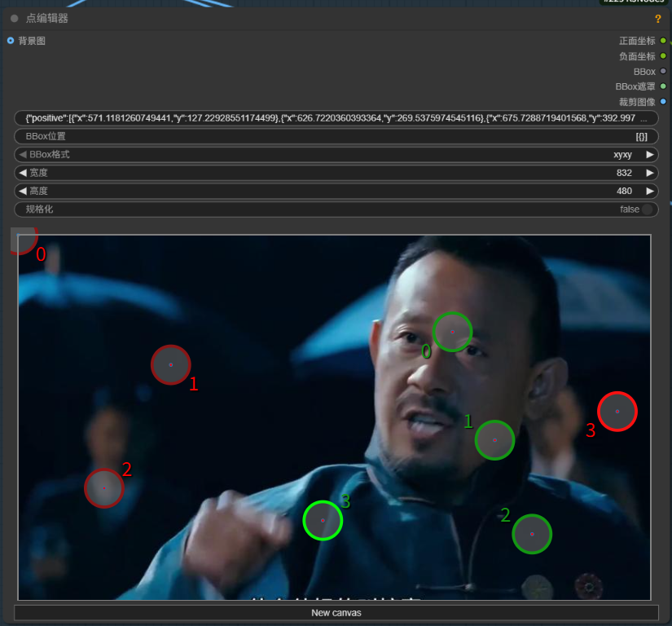
Task: Open the node help question mark
Action: pyautogui.click(x=657, y=19)
